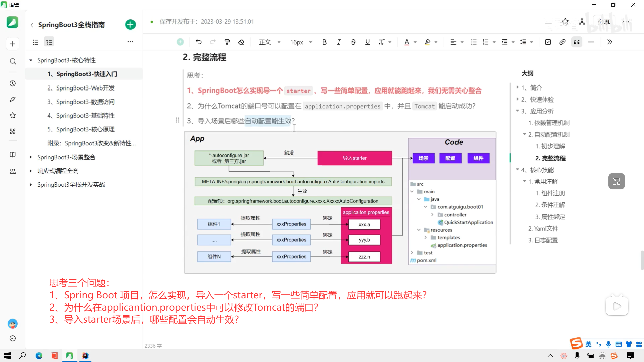Insert a link using the toolbar icon
The width and height of the screenshot is (644, 362).
coord(562,42)
